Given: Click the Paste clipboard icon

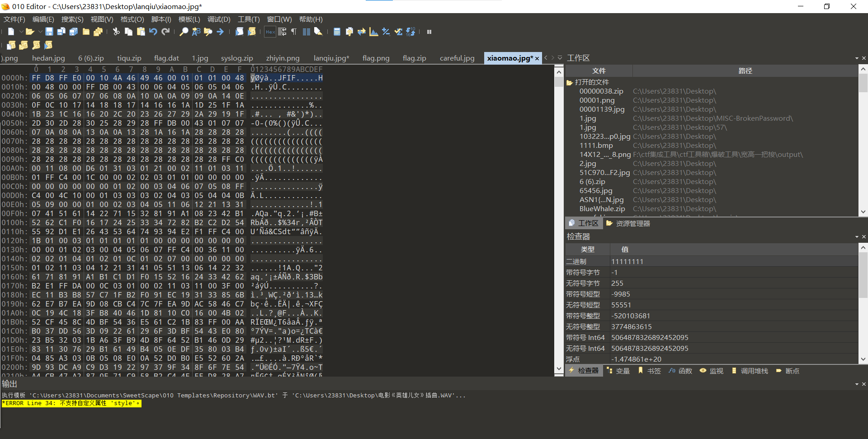Looking at the screenshot, I should point(141,32).
